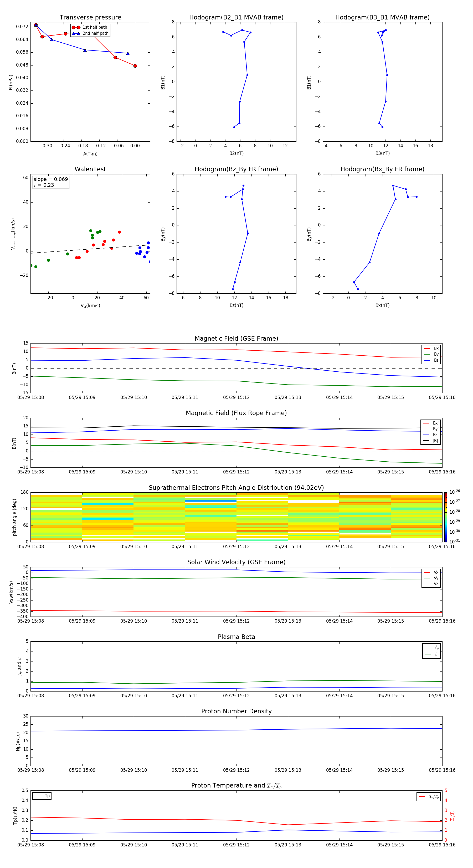This screenshot has height=868, width=473.
Task: Click the 'pitch angle (deg)' axis label
Action: (x=14, y=517)
